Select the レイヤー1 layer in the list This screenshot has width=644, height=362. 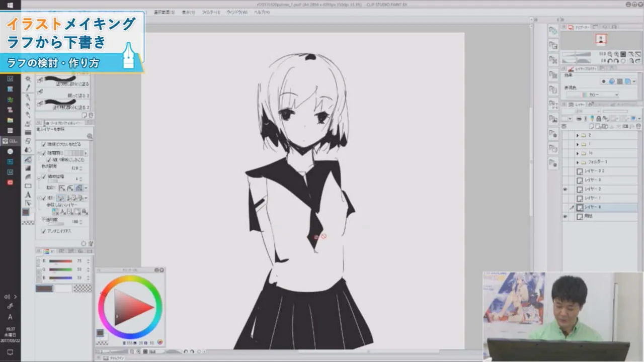point(594,198)
